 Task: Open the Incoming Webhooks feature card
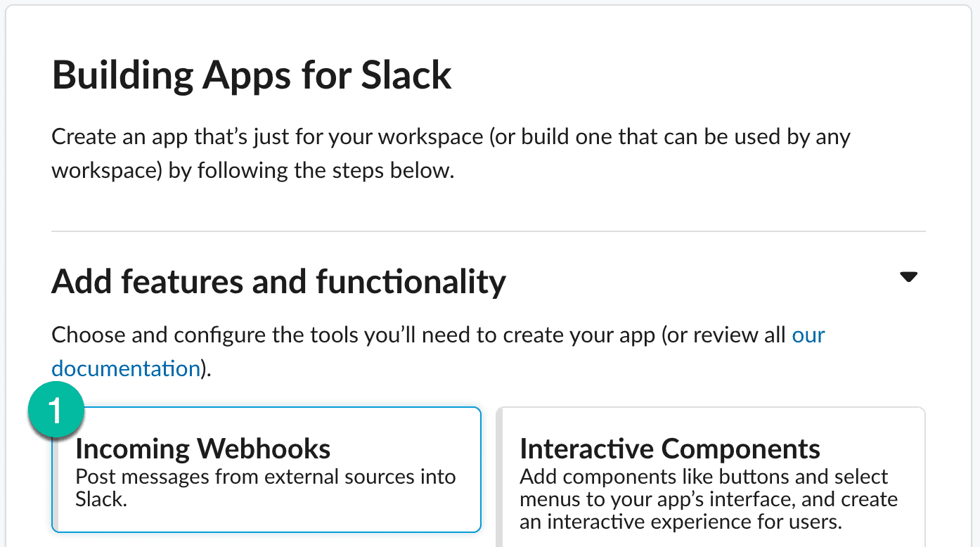267,485
